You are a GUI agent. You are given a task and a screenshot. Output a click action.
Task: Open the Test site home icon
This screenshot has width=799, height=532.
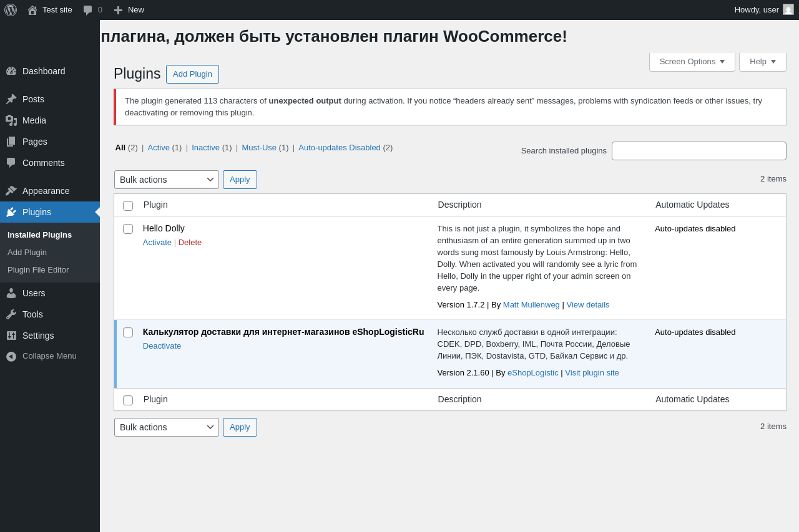pos(32,10)
